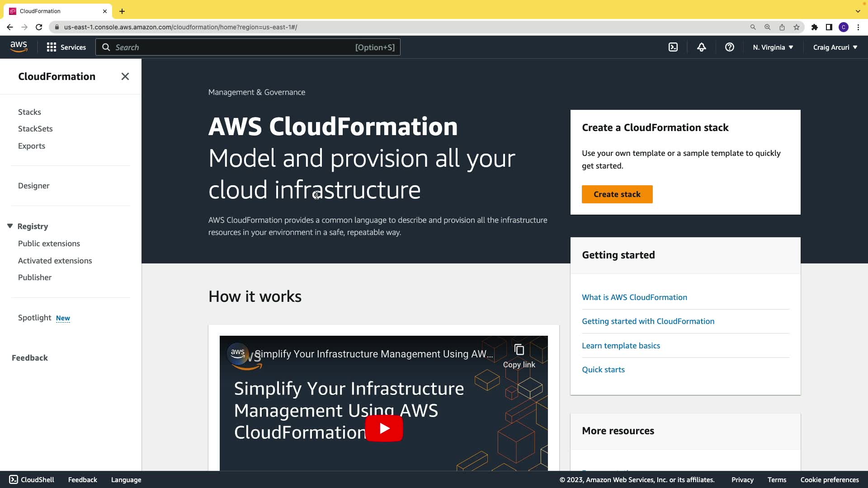Open the N. Virginia region dropdown
The image size is (868, 488).
coord(773,47)
